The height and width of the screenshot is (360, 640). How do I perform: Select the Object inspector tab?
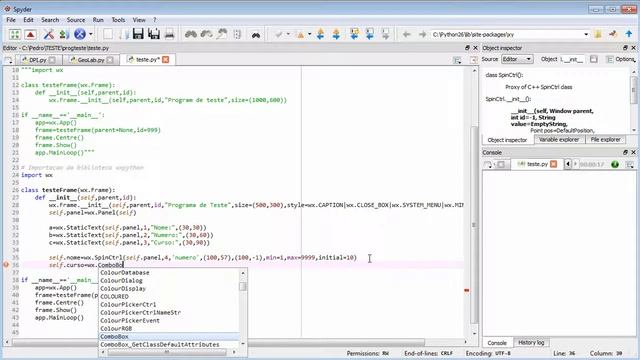pyautogui.click(x=507, y=140)
